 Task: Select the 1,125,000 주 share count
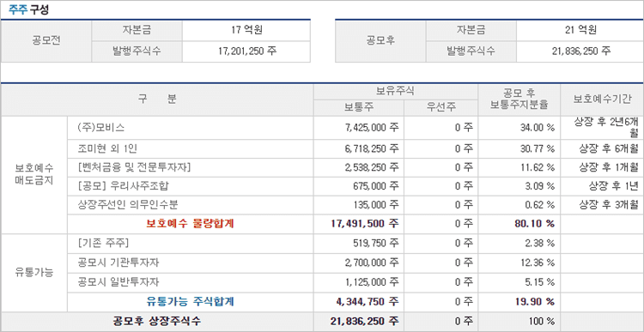coord(372,282)
